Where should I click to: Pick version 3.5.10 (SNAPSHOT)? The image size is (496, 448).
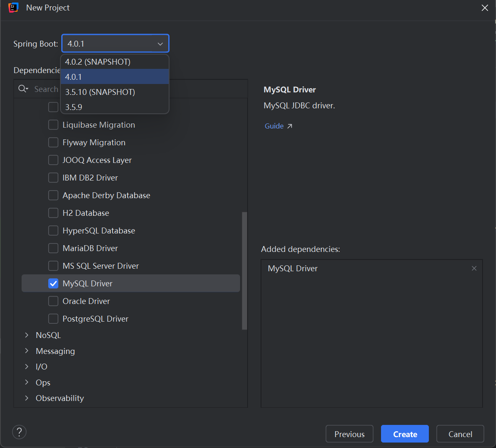[x=115, y=92]
